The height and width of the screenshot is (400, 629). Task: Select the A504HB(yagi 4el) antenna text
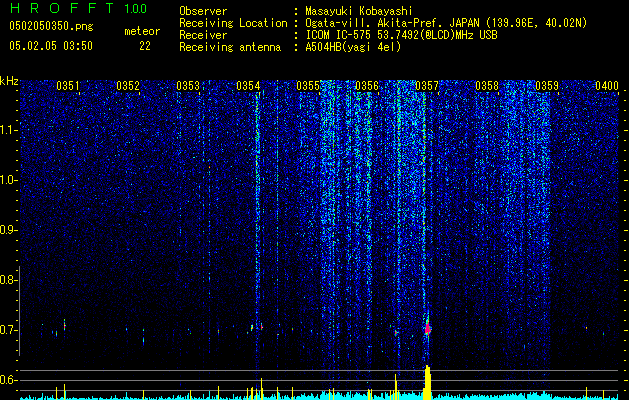[353, 47]
